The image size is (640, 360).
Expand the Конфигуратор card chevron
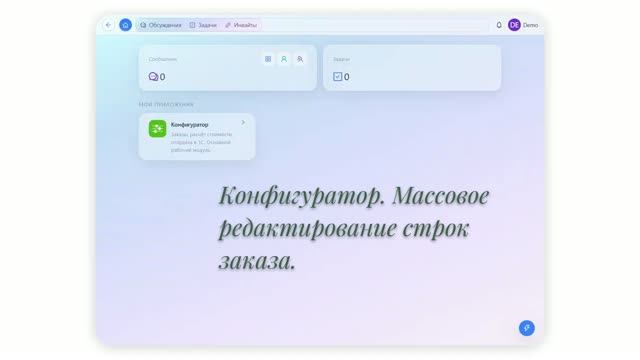[243, 122]
